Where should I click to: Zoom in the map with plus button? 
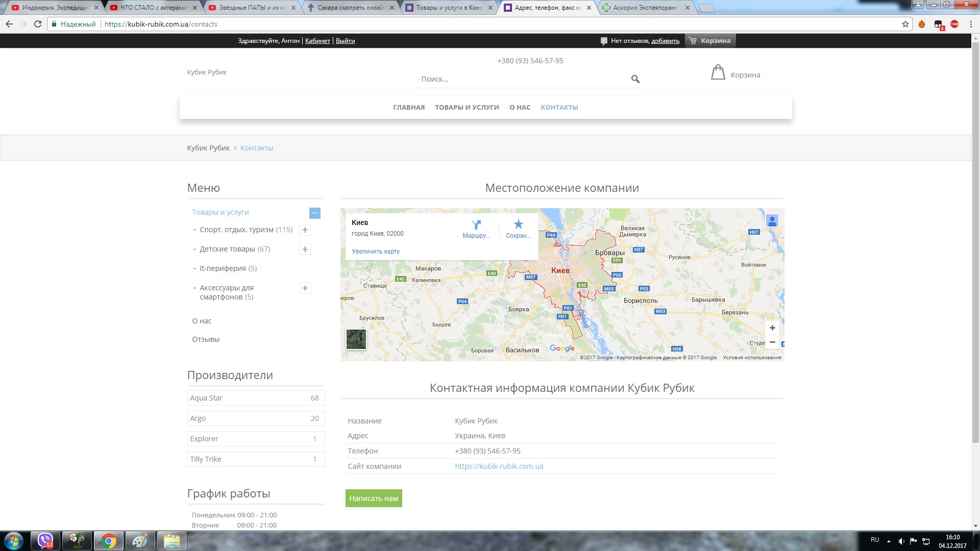[772, 328]
